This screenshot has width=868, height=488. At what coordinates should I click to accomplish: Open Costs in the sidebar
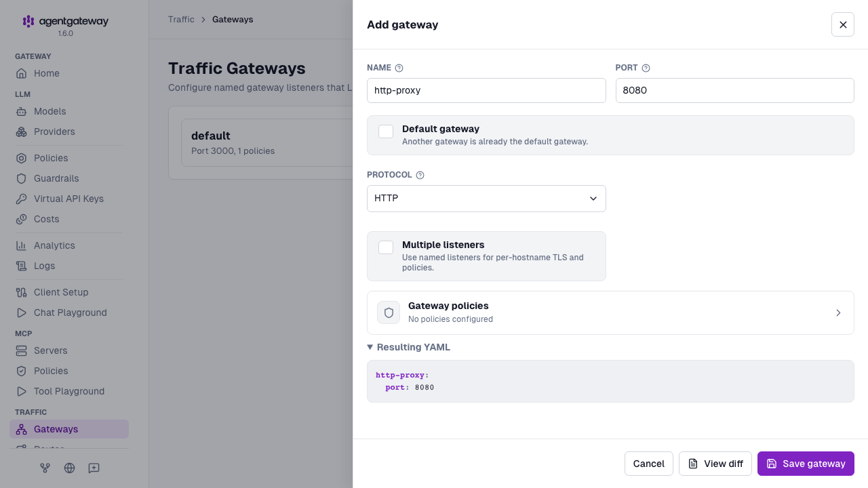coord(69,219)
